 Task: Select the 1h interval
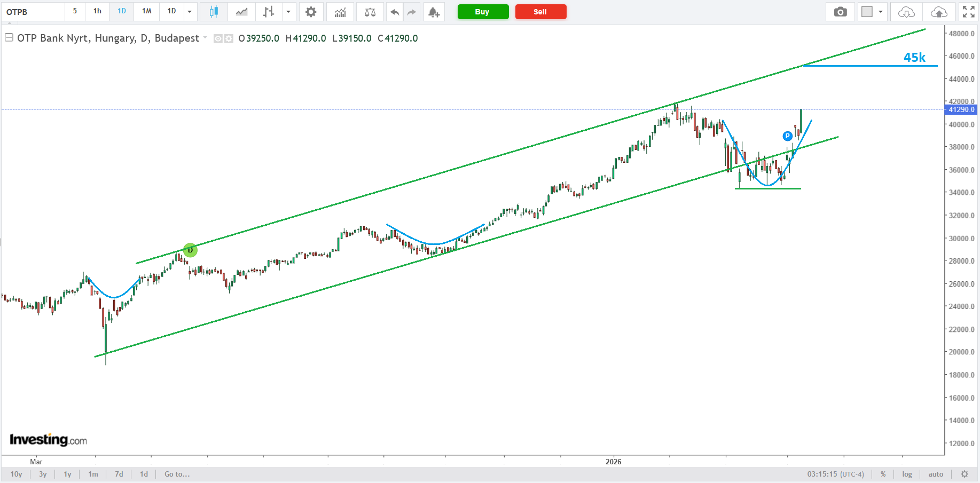97,11
